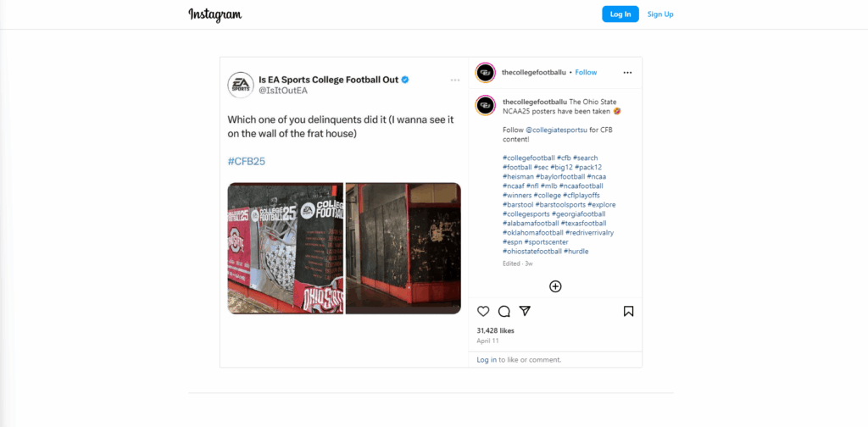Open the #collegefootball hashtag
The width and height of the screenshot is (868, 427).
coord(529,158)
